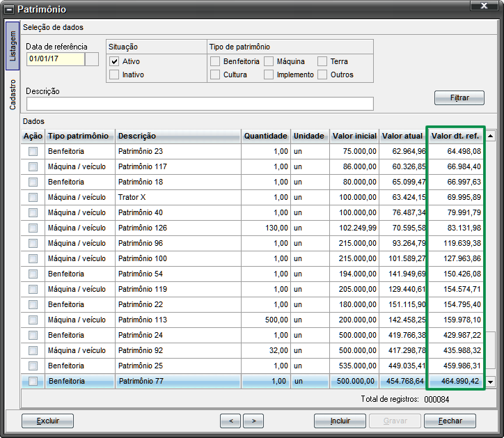Tick the Ação box for Patrimônio 96
The image size is (504, 438).
(33, 243)
